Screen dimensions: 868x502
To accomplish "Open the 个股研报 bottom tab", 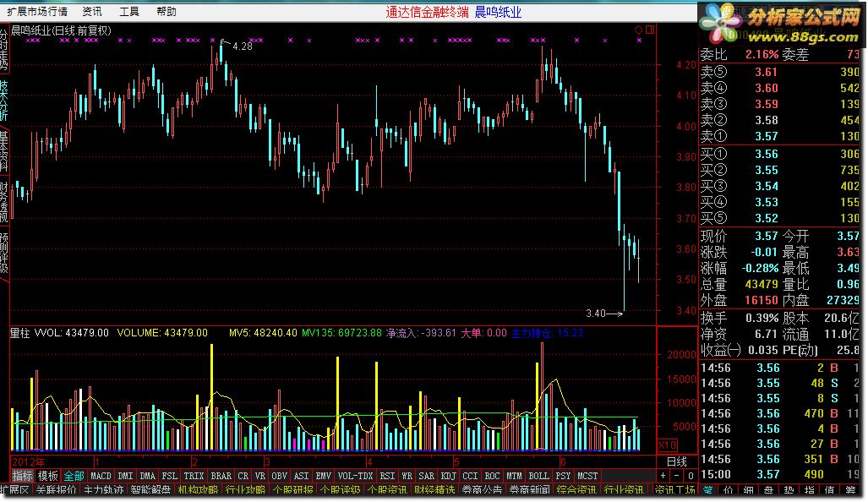I will pos(292,490).
